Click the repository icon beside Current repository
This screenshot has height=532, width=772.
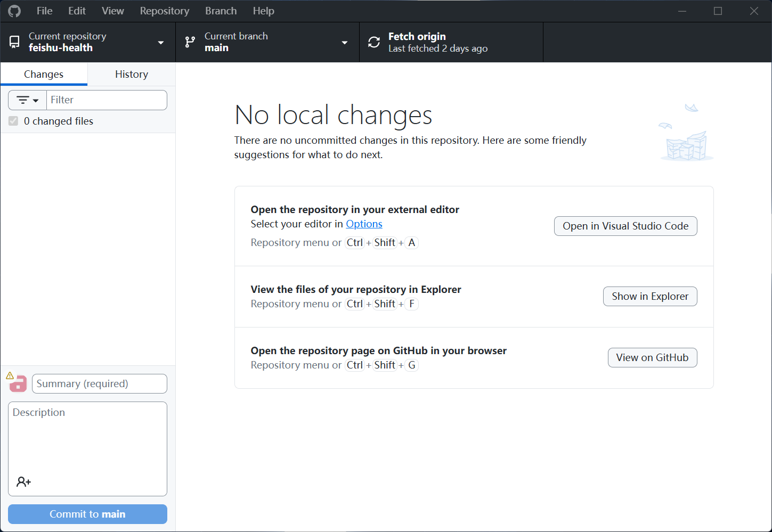coord(14,42)
